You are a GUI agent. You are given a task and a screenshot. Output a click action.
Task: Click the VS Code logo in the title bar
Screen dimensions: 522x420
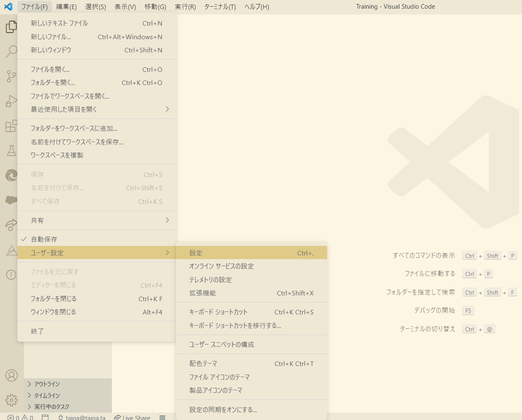[x=8, y=7]
